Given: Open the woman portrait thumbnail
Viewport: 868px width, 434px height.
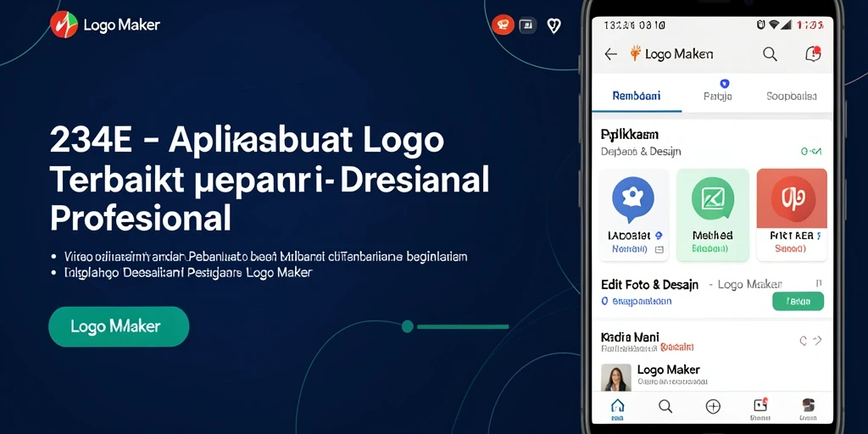Looking at the screenshot, I should (616, 377).
